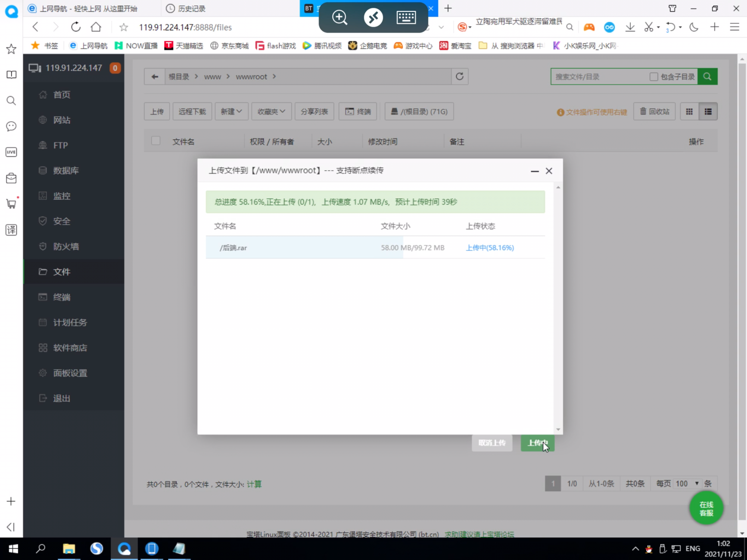This screenshot has width=747, height=560.
Task: Open 软件商店 in the sidebar menu
Action: point(70,348)
